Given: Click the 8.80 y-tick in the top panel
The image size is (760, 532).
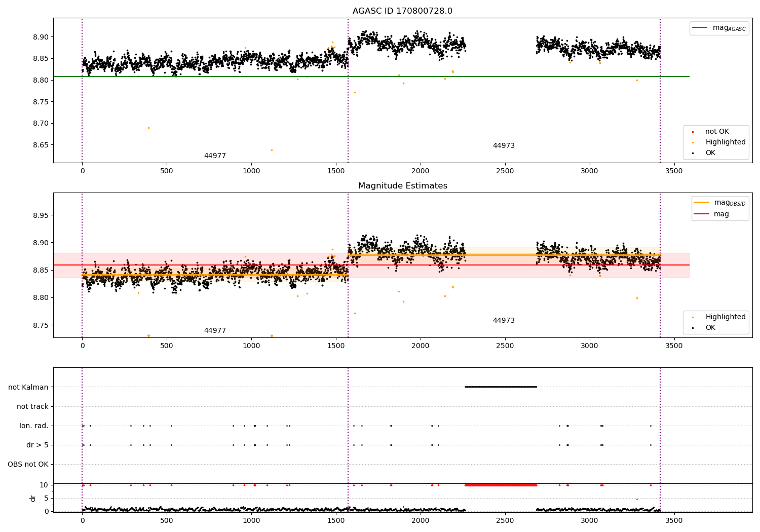Looking at the screenshot, I should click(41, 80).
